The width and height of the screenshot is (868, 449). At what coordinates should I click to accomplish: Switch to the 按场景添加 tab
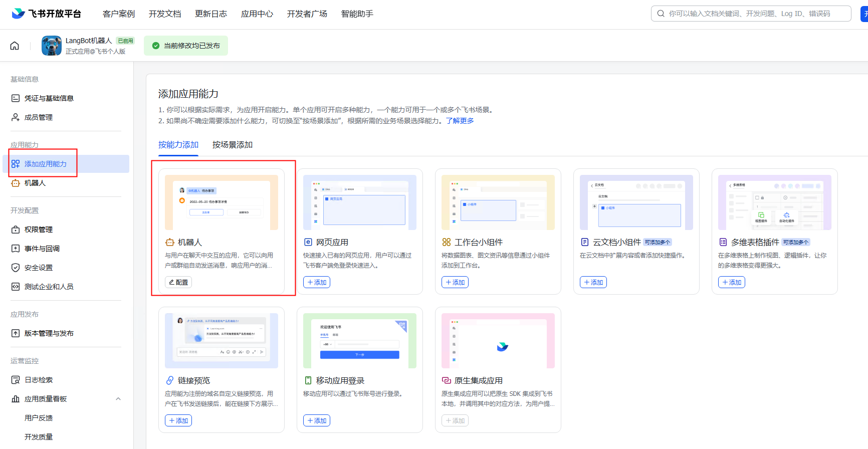[233, 145]
